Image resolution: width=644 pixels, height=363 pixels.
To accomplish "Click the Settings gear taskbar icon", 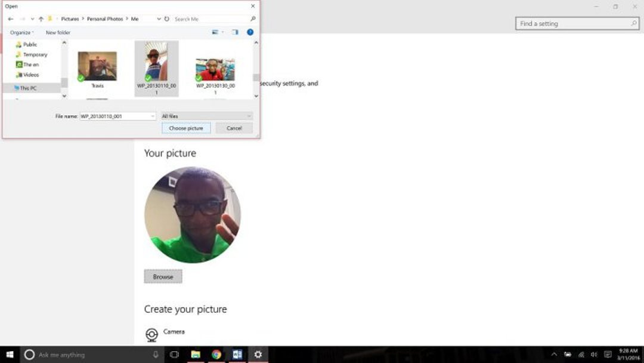I will pyautogui.click(x=258, y=355).
